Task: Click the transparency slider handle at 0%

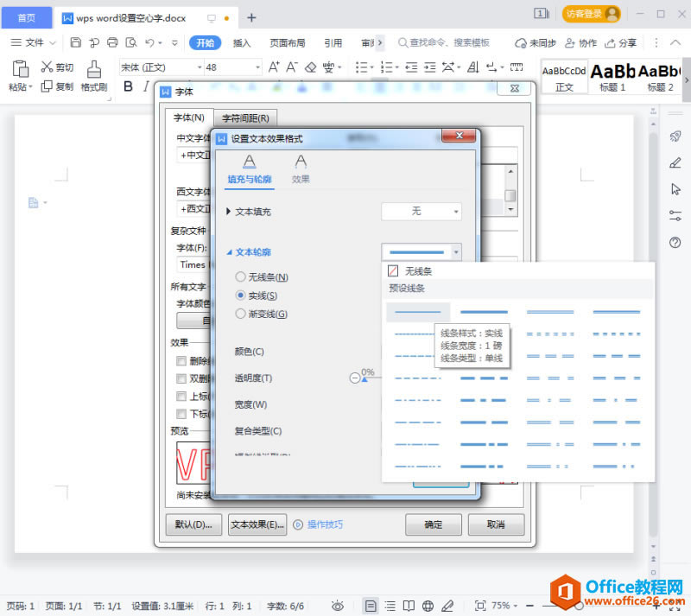Action: [x=365, y=379]
